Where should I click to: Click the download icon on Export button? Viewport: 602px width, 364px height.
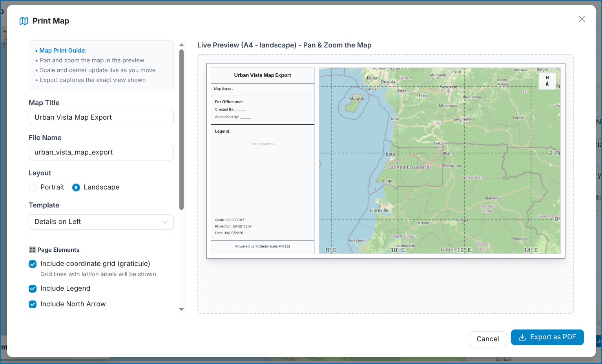[522, 337]
